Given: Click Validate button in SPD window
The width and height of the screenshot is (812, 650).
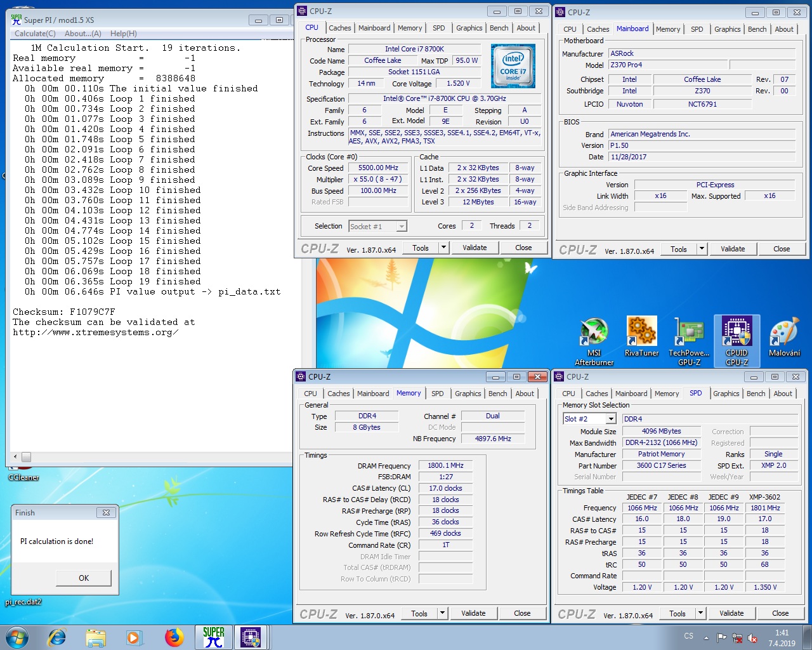Looking at the screenshot, I should coord(731,613).
